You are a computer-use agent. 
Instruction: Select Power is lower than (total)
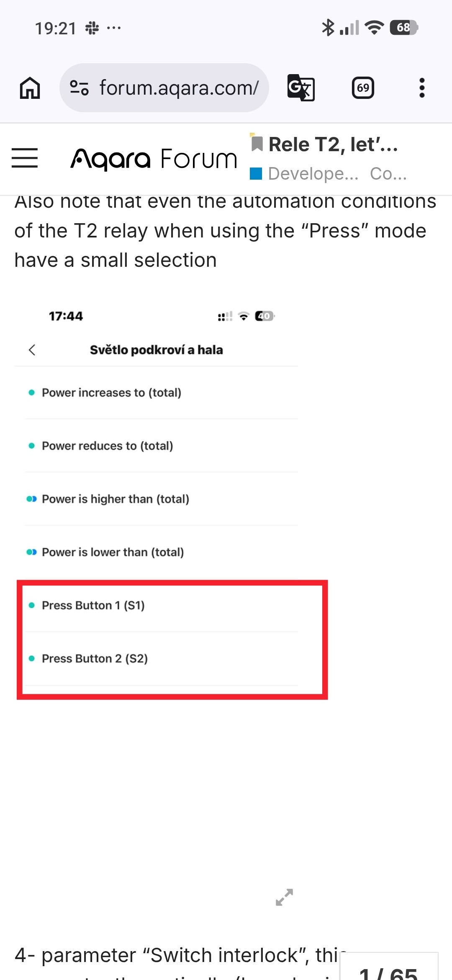point(161,552)
